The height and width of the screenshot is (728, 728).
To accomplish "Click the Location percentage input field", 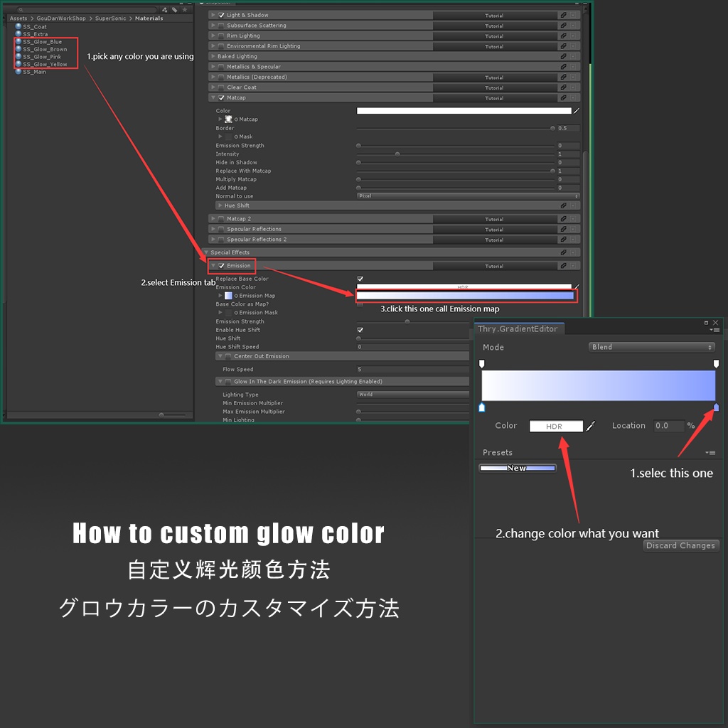I will point(668,426).
